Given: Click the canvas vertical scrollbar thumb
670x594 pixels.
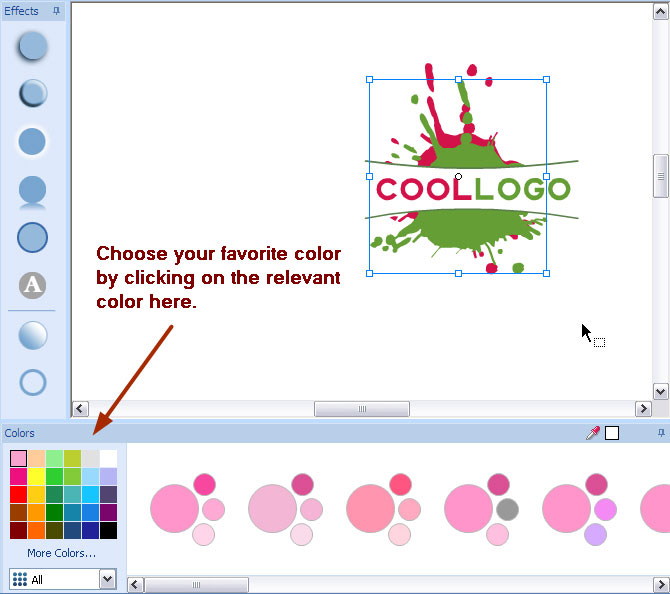Looking at the screenshot, I should pos(661,176).
